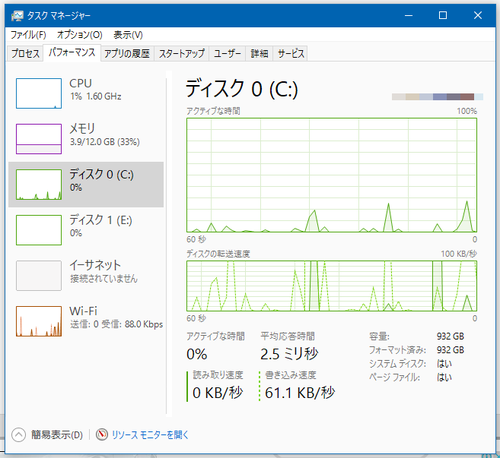The width and height of the screenshot is (500, 458).
Task: Click the イーサネット mini graph thumbnail
Action: 39,275
